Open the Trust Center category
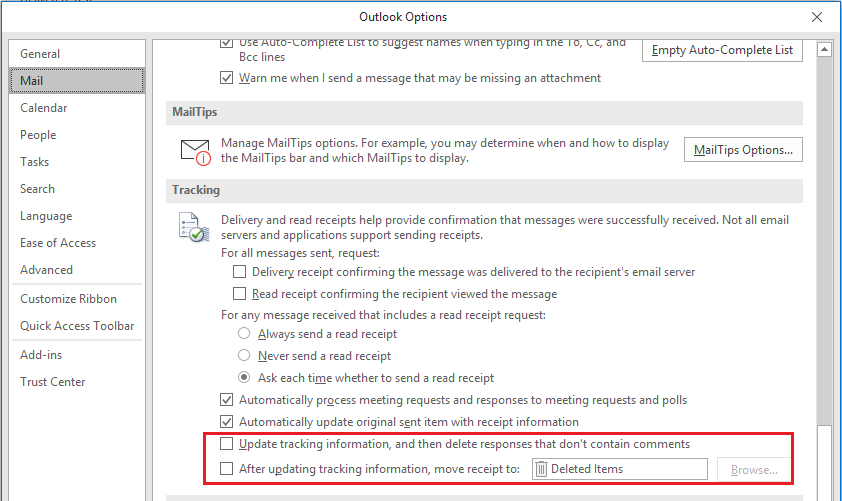Viewport: 842px width, 501px height. pyautogui.click(x=77, y=382)
